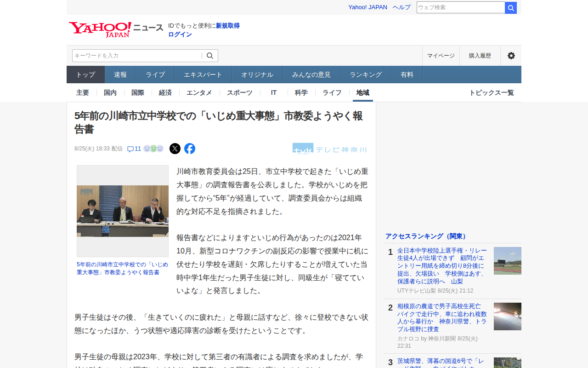Open the アクセスランキング（関東） heading link

click(x=427, y=236)
